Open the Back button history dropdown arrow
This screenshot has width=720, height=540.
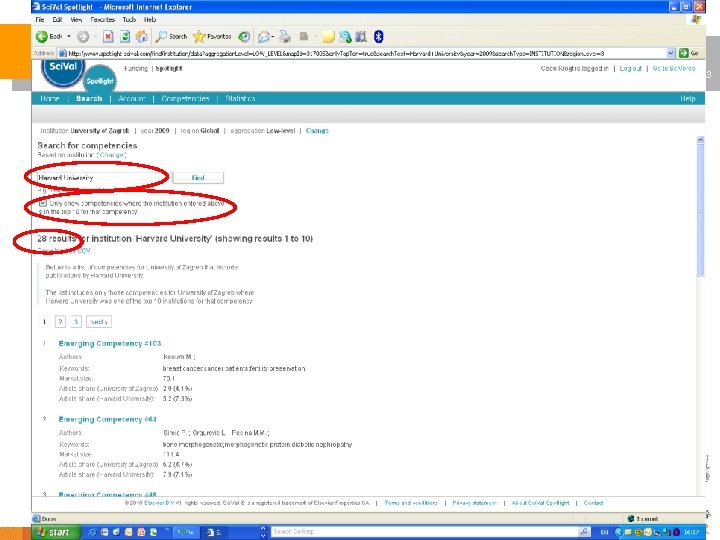point(69,36)
